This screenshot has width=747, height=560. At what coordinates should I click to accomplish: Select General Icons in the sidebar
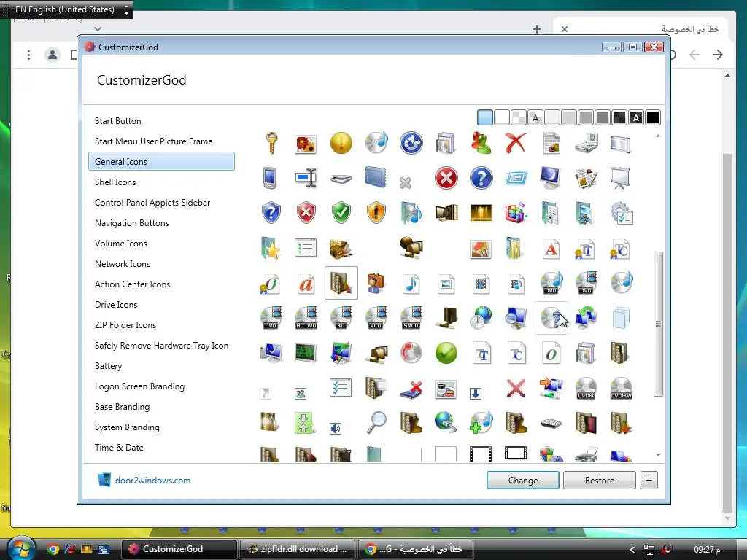click(161, 161)
